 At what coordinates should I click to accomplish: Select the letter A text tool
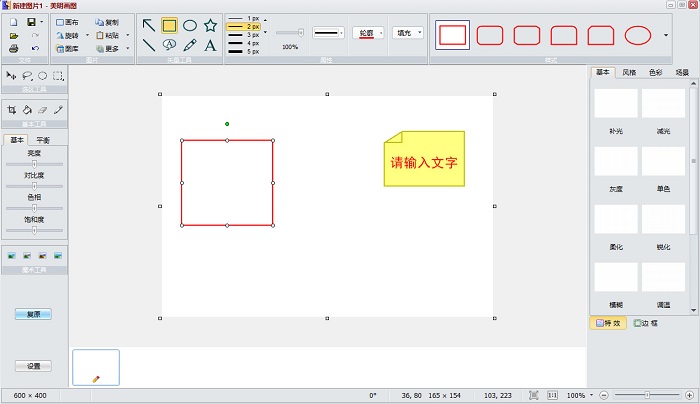pyautogui.click(x=210, y=45)
